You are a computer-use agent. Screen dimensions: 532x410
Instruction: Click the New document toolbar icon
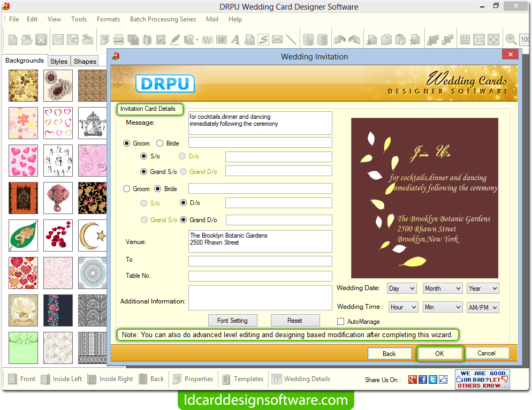[13, 40]
